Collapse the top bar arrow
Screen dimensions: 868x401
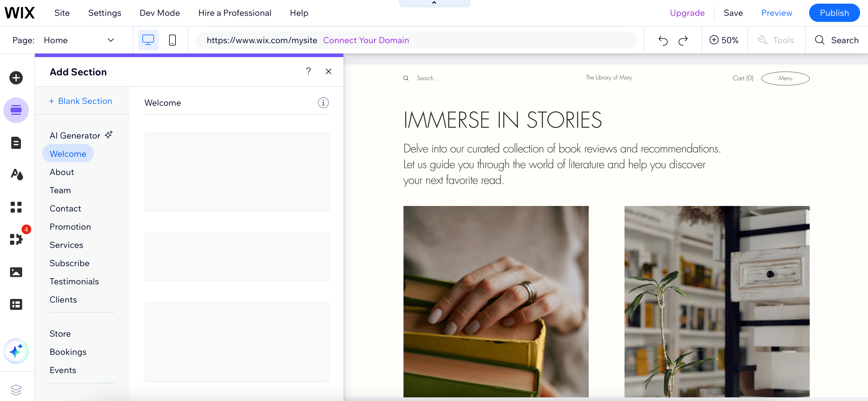tap(434, 3)
